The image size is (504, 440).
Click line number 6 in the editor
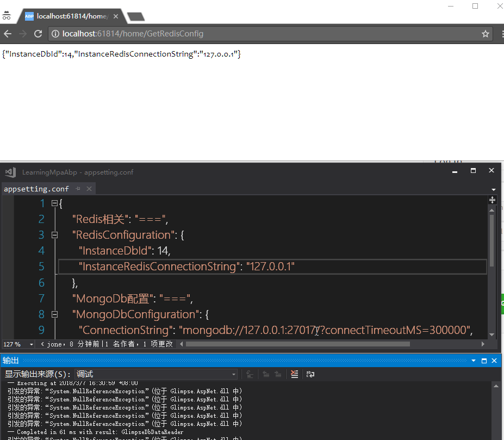click(x=41, y=283)
